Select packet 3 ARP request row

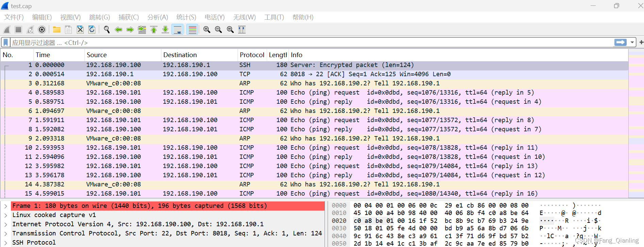tap(314, 83)
